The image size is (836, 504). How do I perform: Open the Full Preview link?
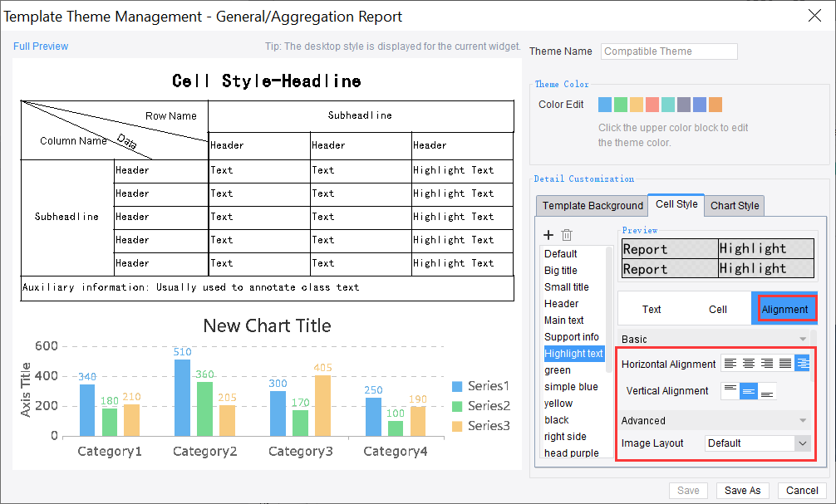(x=41, y=46)
